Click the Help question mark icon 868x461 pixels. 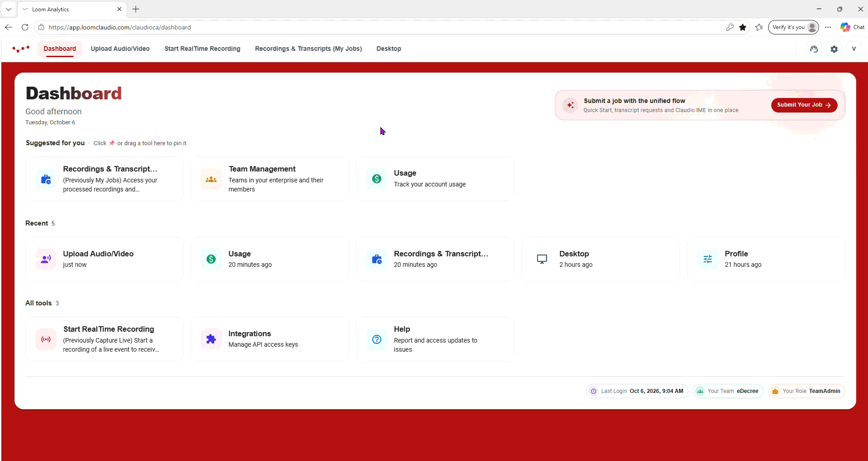click(377, 339)
